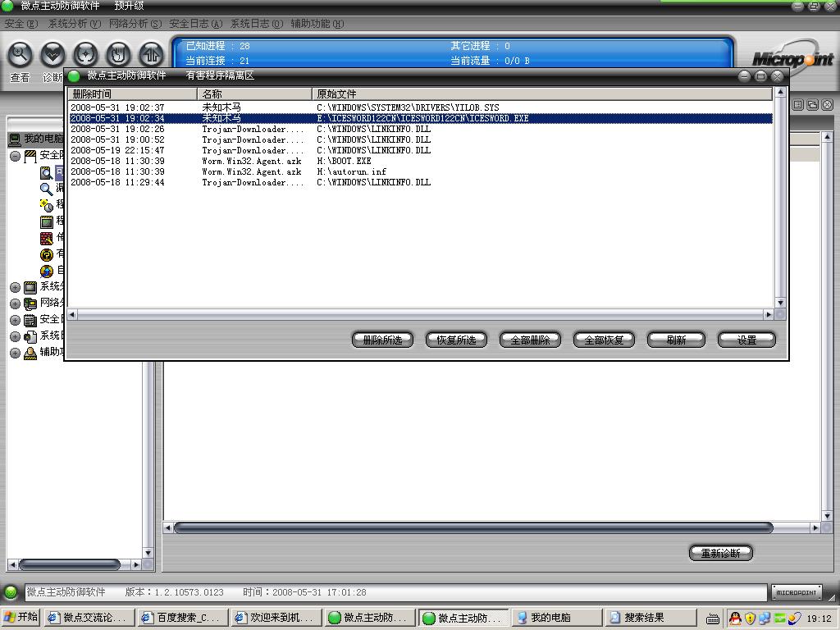
Task: Select row dated 2008-05-18 11:29:44
Action: point(421,182)
